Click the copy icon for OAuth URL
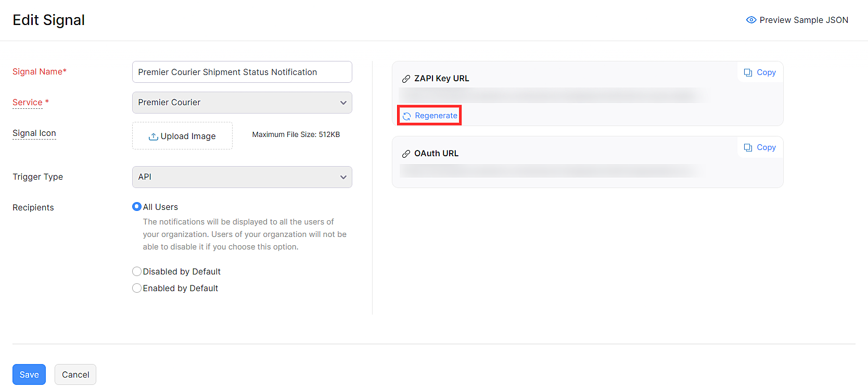This screenshot has height=388, width=868. click(x=748, y=147)
